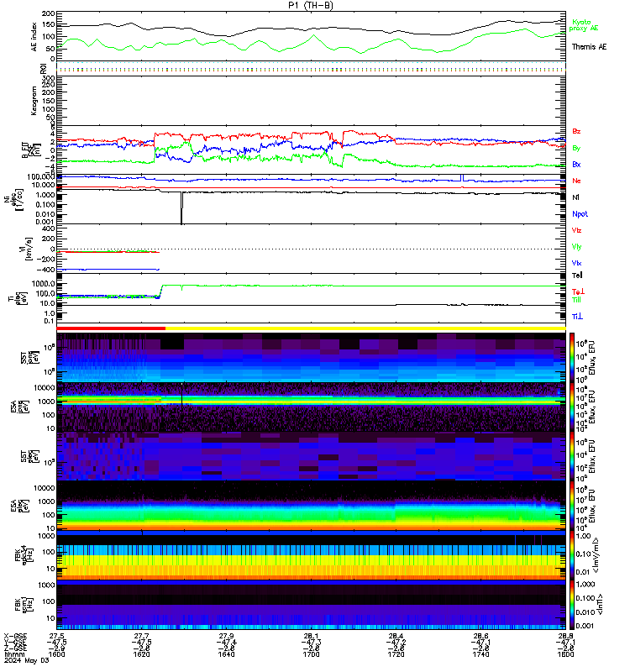
Task: Click the "1720" time tick label
Action: tap(396, 654)
